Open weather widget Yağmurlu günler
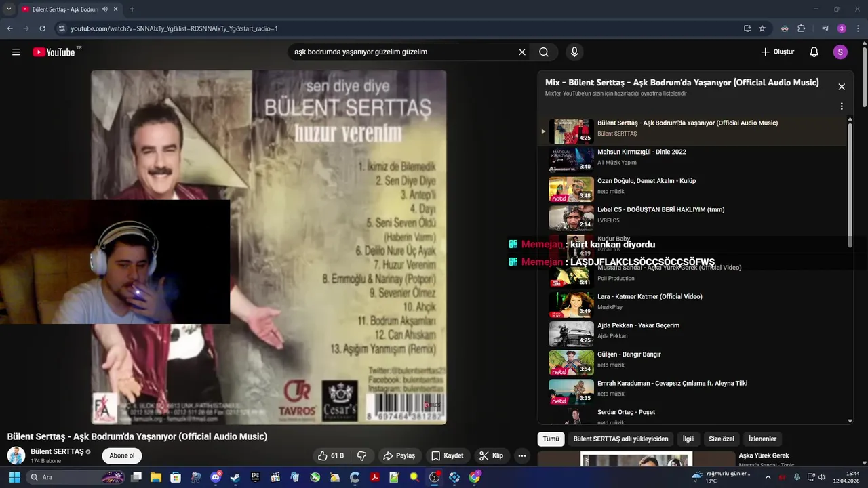This screenshot has width=868, height=488. pyautogui.click(x=722, y=477)
